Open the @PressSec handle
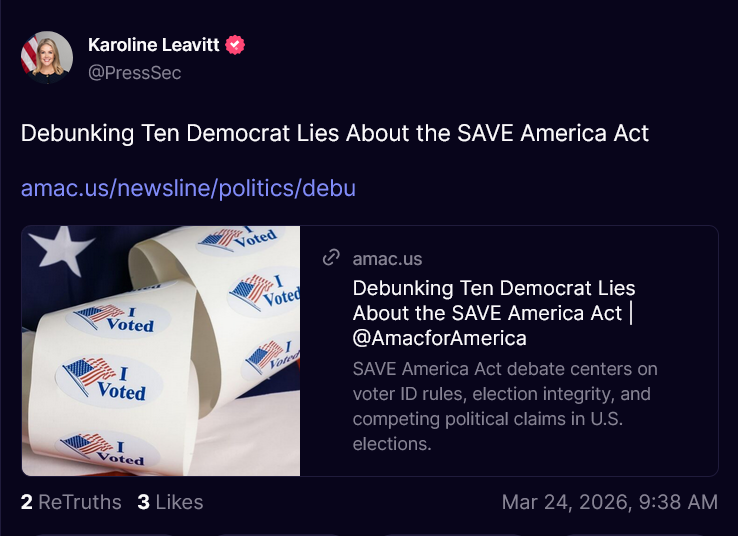 pyautogui.click(x=134, y=72)
